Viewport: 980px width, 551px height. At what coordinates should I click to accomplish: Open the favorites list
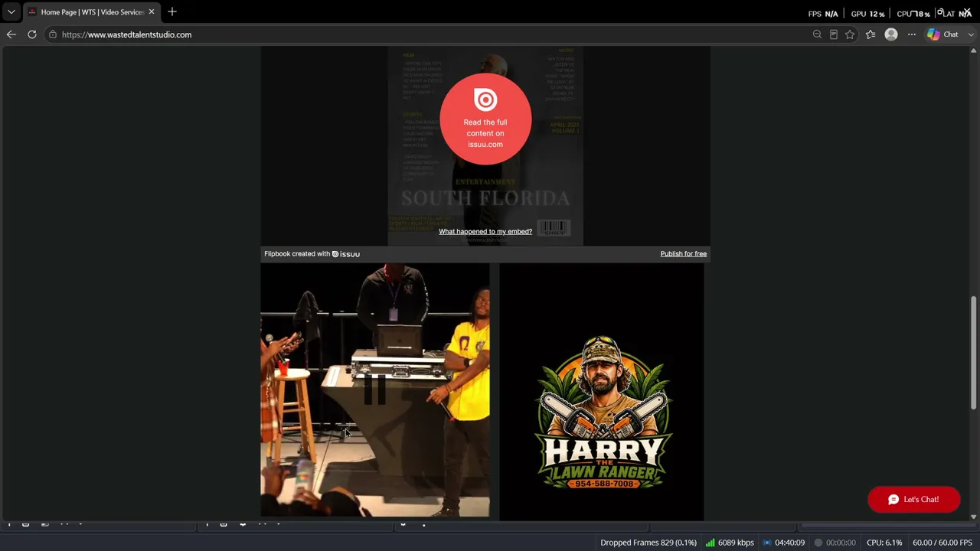click(871, 34)
